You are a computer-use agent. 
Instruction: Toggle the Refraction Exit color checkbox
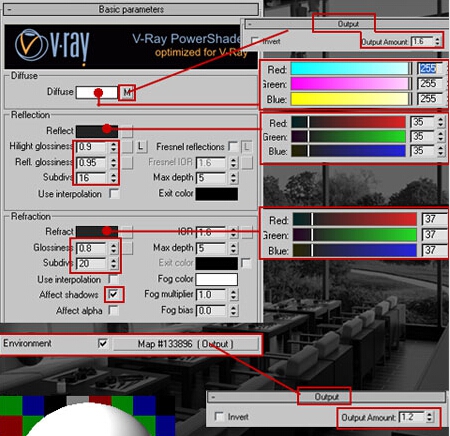[246, 263]
